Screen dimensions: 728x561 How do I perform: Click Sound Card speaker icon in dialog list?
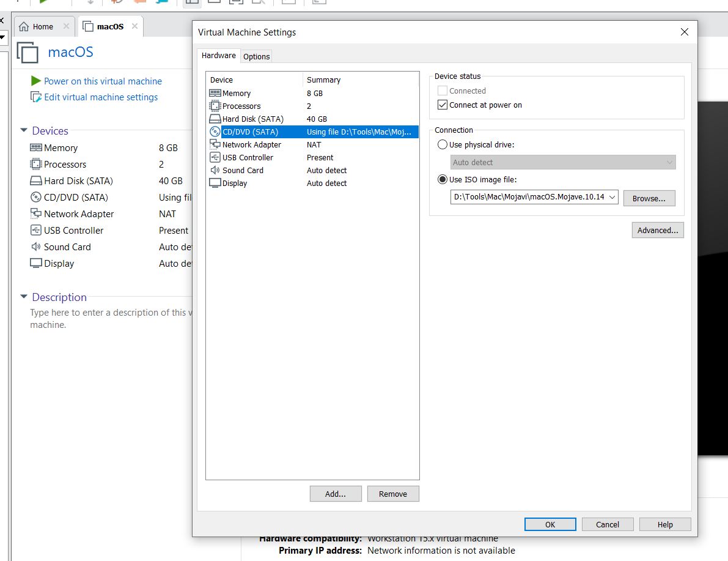pos(215,170)
